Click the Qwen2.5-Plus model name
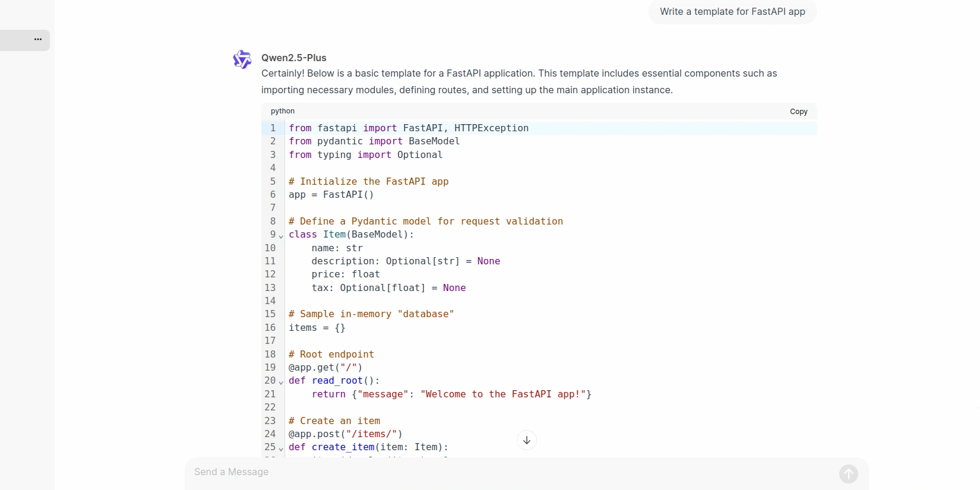980x490 pixels. 293,58
